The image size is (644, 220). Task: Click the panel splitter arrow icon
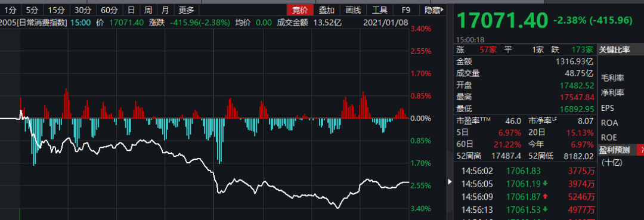click(450, 181)
